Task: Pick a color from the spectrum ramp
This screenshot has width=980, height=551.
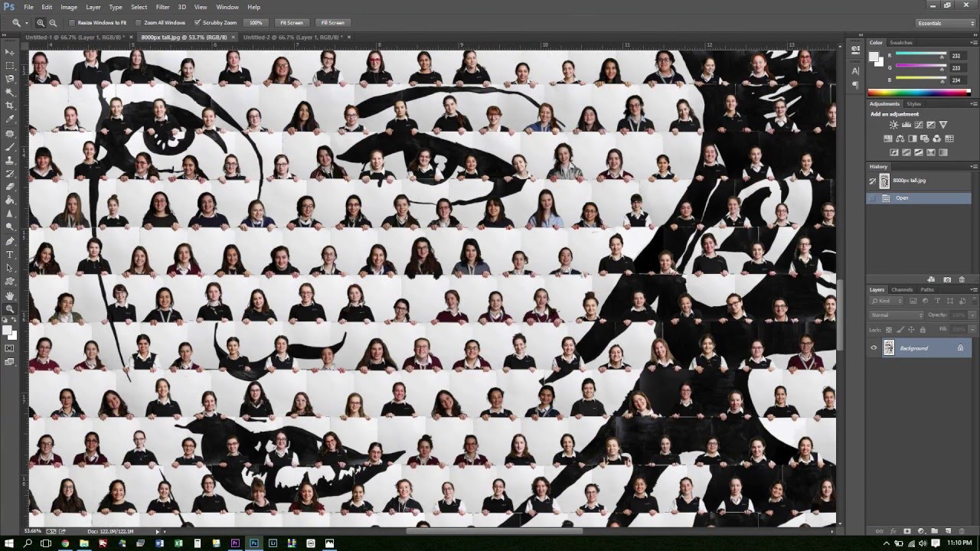Action: [919, 93]
